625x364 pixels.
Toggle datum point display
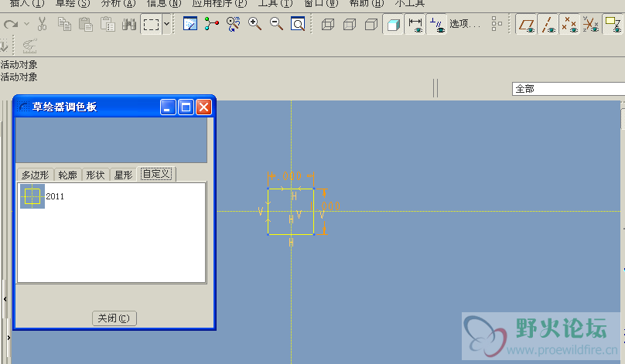coord(569,24)
